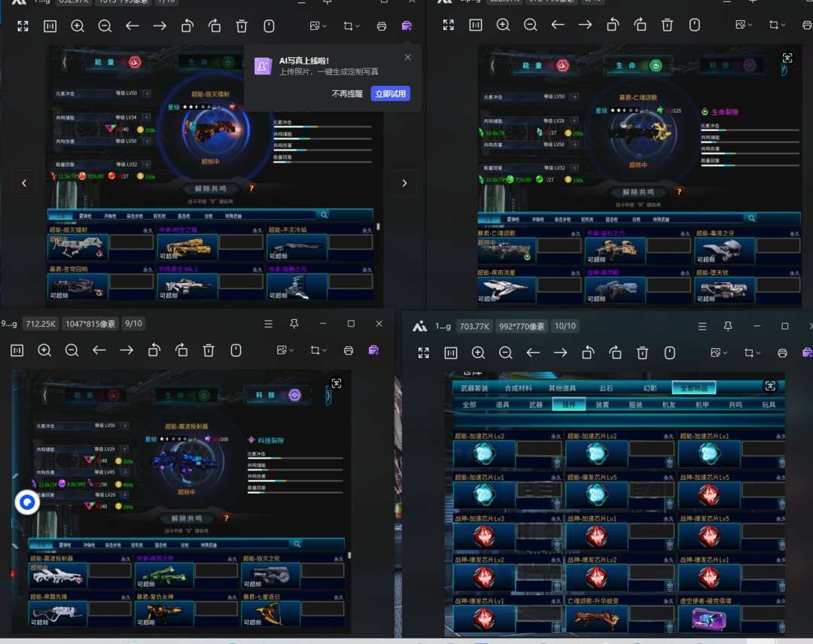Image resolution: width=813 pixels, height=644 pixels.
Task: Toggle the pin in the 10/10 viewer window
Action: tap(728, 327)
